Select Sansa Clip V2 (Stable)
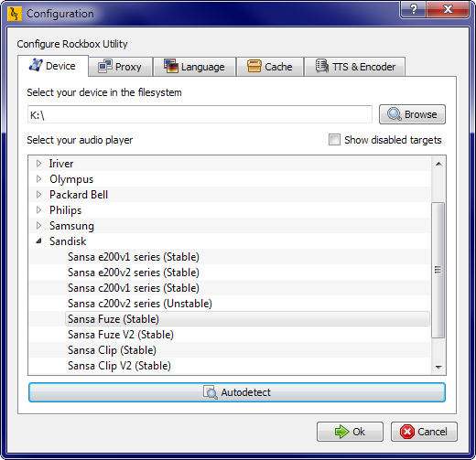This screenshot has width=476, height=460. (119, 366)
